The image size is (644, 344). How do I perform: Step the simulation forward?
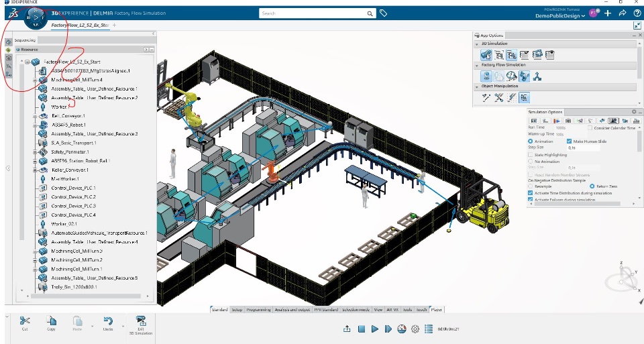pyautogui.click(x=388, y=329)
